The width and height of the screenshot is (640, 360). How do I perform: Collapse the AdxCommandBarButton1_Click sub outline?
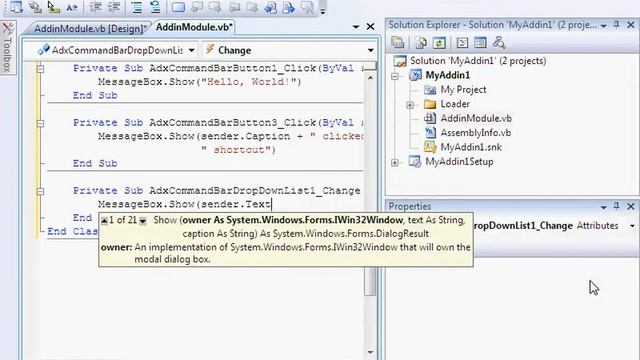pos(40,69)
